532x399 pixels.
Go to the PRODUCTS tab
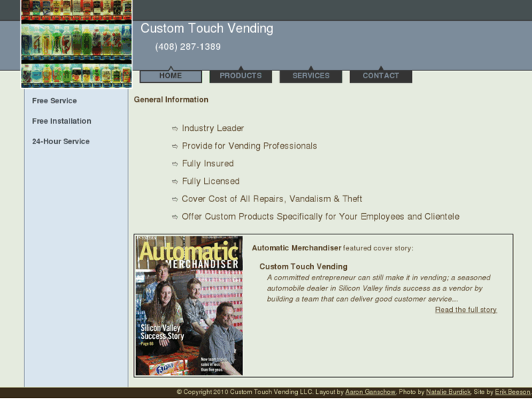click(241, 75)
